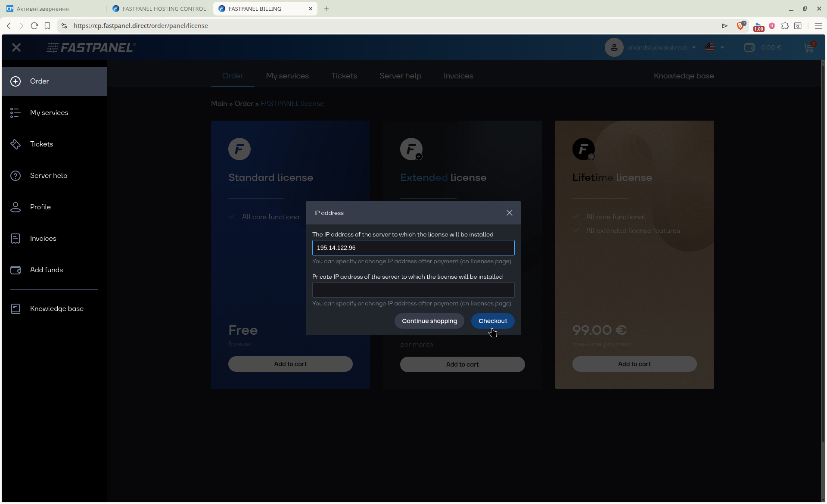827x504 pixels.
Task: Switch to the Order tab
Action: click(x=233, y=76)
